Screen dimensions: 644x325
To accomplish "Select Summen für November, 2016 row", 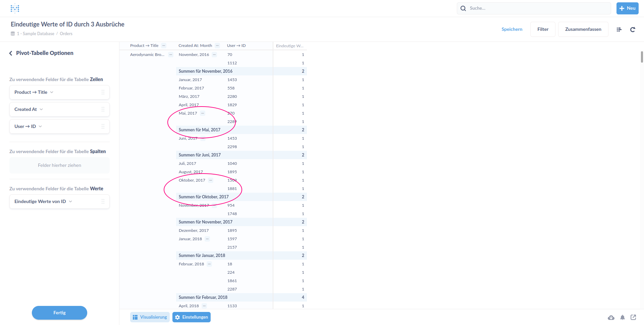I will click(x=241, y=71).
